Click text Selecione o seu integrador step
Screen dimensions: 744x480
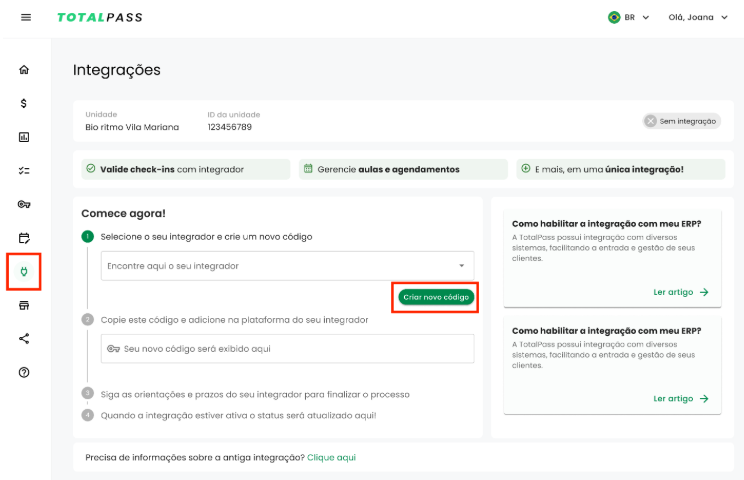pyautogui.click(x=206, y=237)
